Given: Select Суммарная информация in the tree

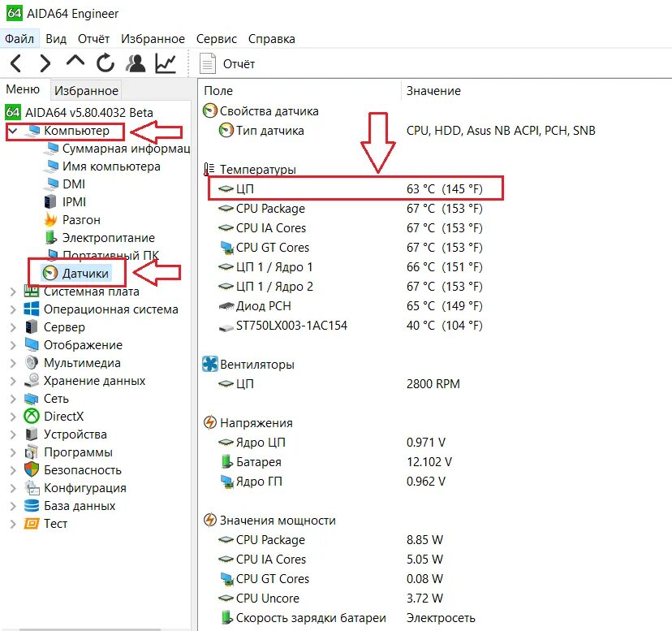Looking at the screenshot, I should tap(117, 149).
